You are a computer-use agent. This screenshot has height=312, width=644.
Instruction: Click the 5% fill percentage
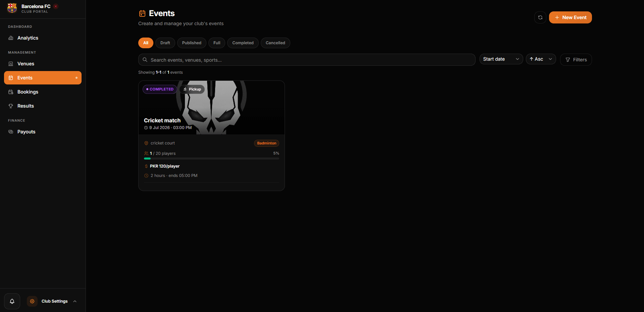(x=276, y=153)
